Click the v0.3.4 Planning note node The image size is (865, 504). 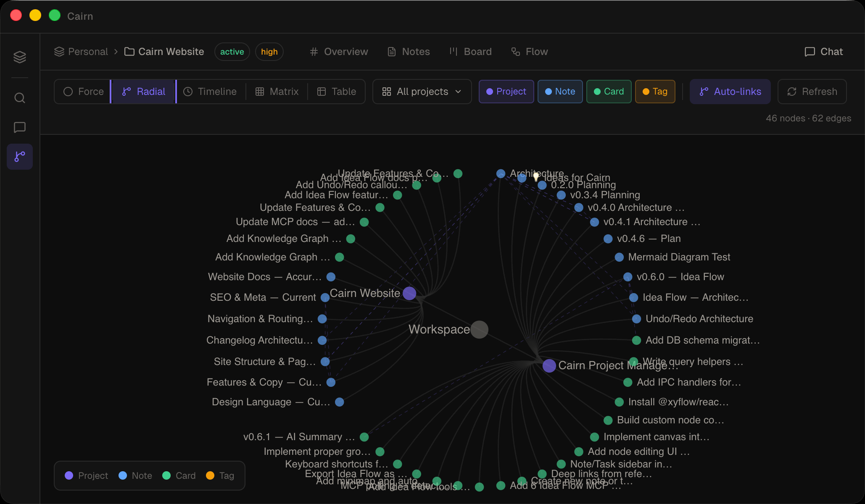point(561,195)
